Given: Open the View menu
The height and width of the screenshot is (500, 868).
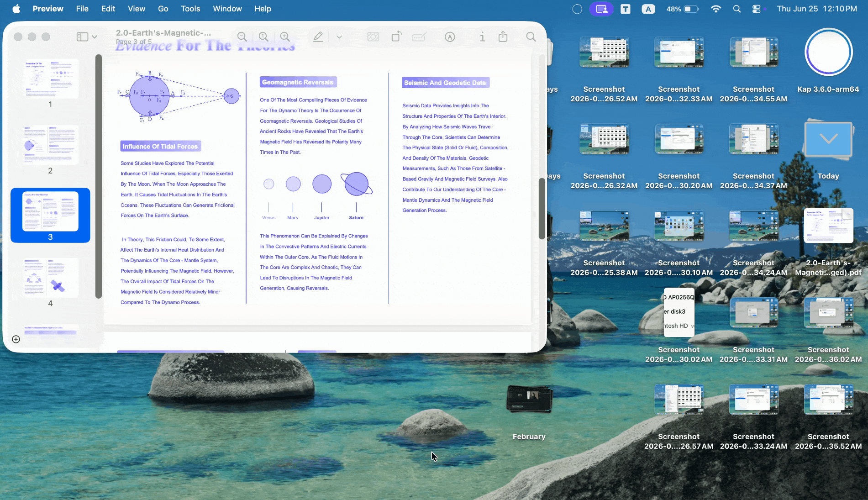Looking at the screenshot, I should [137, 9].
